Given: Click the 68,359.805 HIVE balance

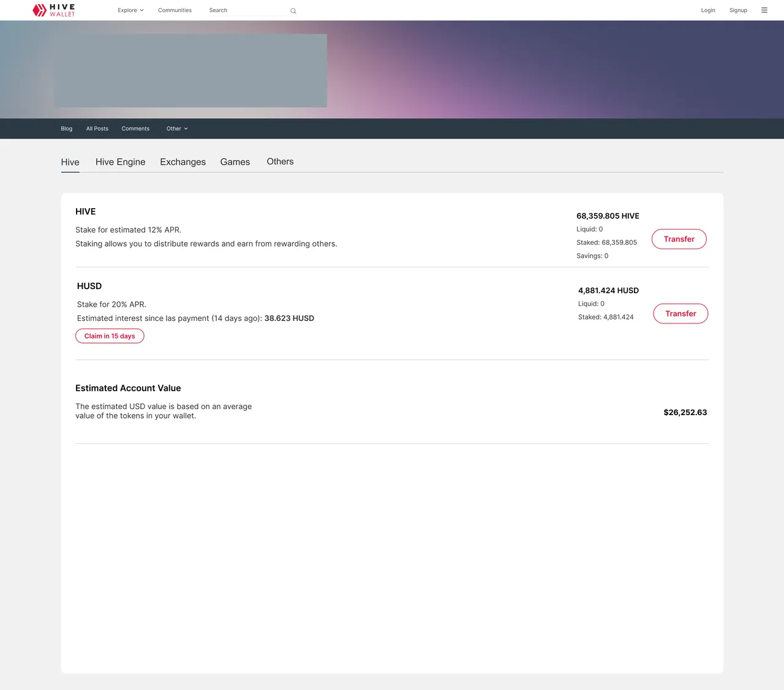Looking at the screenshot, I should [x=608, y=216].
